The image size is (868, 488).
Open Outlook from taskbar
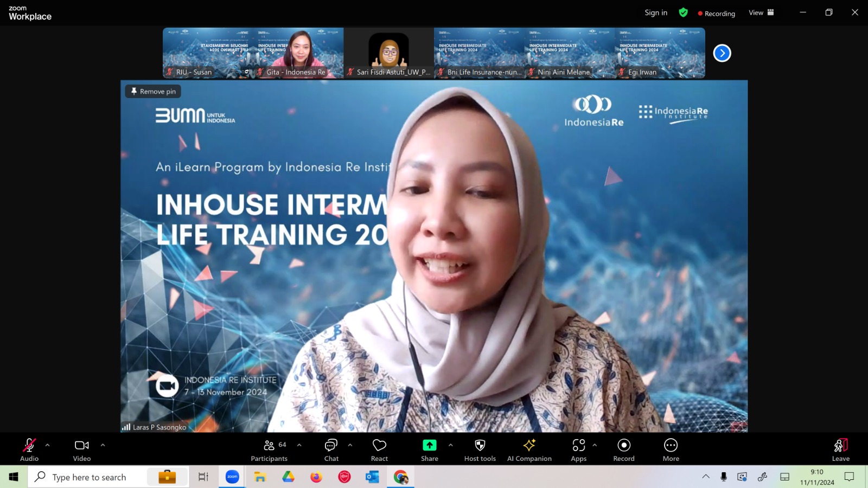[x=372, y=477]
